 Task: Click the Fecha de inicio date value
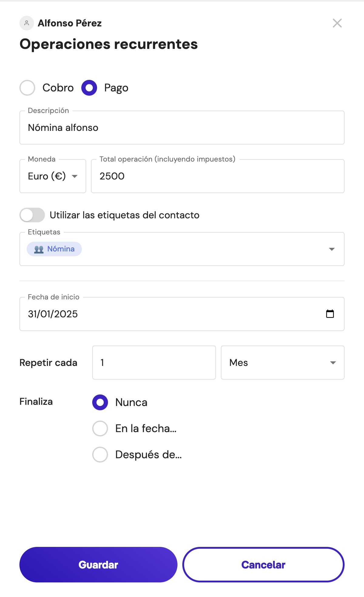(x=53, y=314)
